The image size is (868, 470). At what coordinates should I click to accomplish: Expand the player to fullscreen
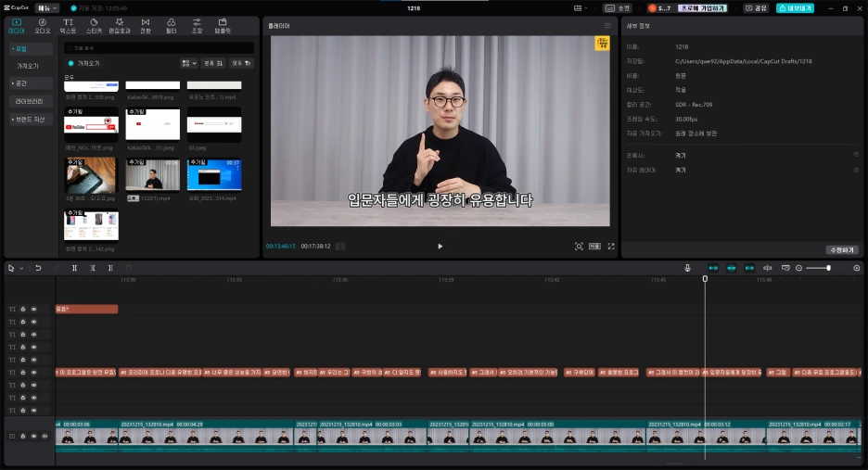pyautogui.click(x=611, y=247)
